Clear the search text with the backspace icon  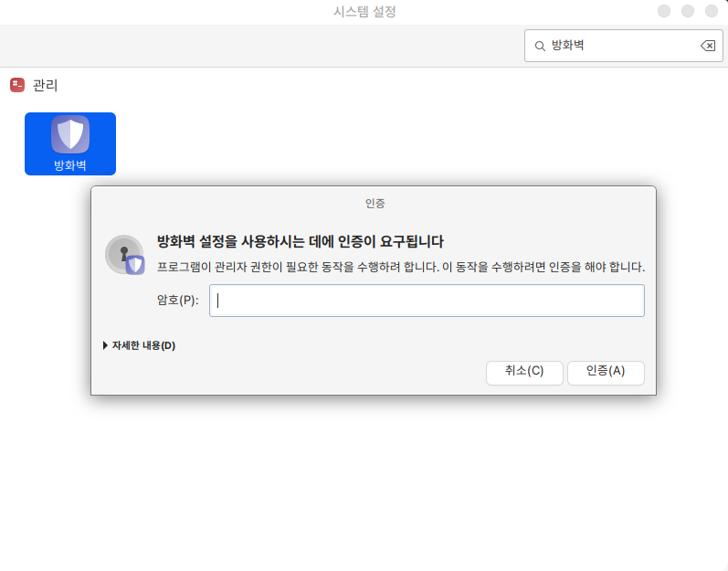point(707,46)
